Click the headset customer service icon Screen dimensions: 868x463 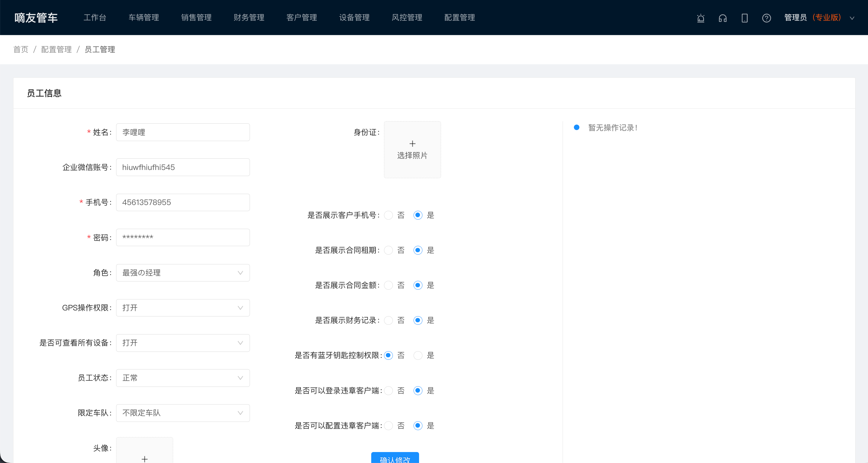(722, 18)
